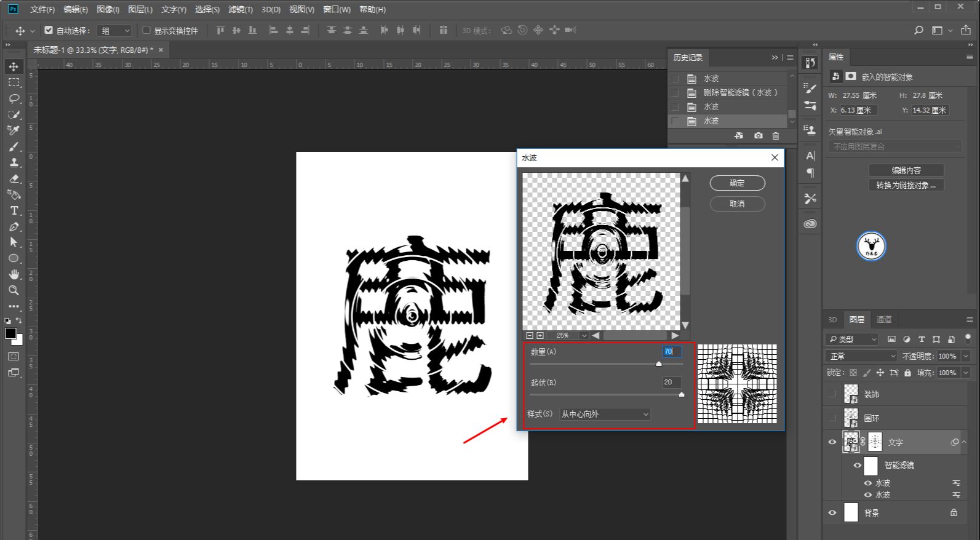Open the opacity 不透明度 dropdown arrow
The height and width of the screenshot is (540, 980).
(x=965, y=356)
